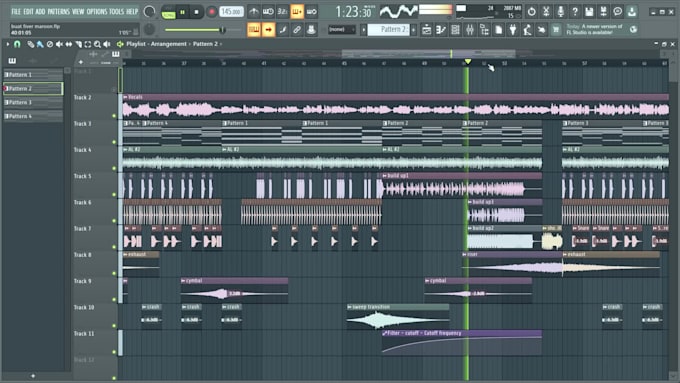Toggle the recording countdown icon
Image resolution: width=680 pixels, height=383 pixels.
pyautogui.click(x=282, y=12)
